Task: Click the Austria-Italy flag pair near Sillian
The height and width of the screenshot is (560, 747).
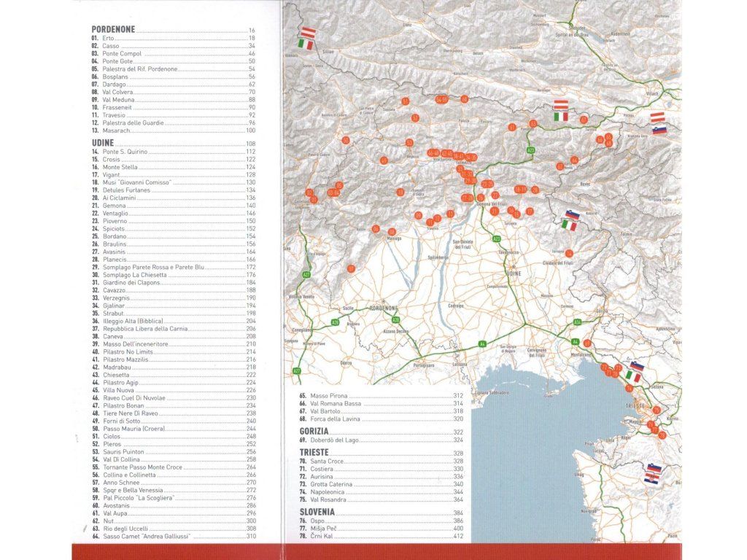Action: tap(306, 39)
